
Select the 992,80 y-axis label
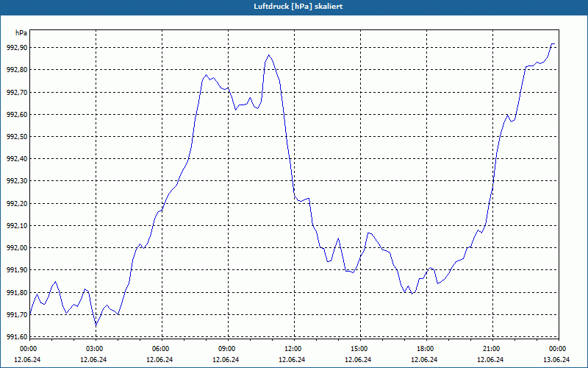click(x=17, y=70)
